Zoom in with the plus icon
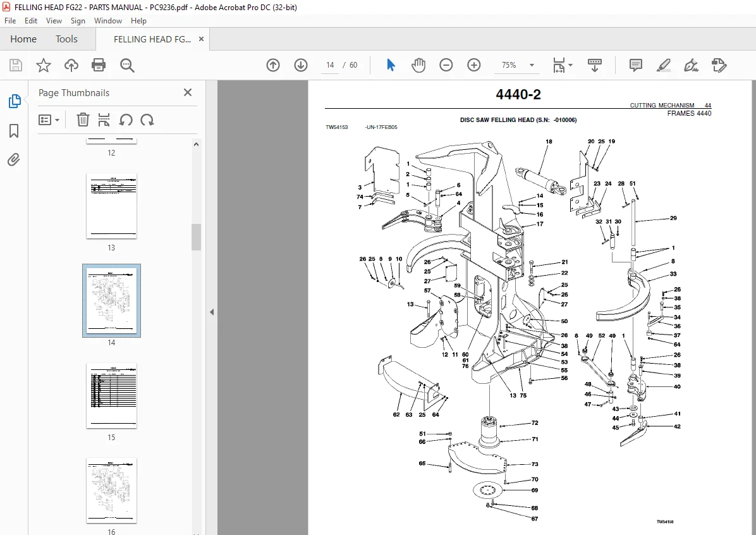 pos(474,65)
